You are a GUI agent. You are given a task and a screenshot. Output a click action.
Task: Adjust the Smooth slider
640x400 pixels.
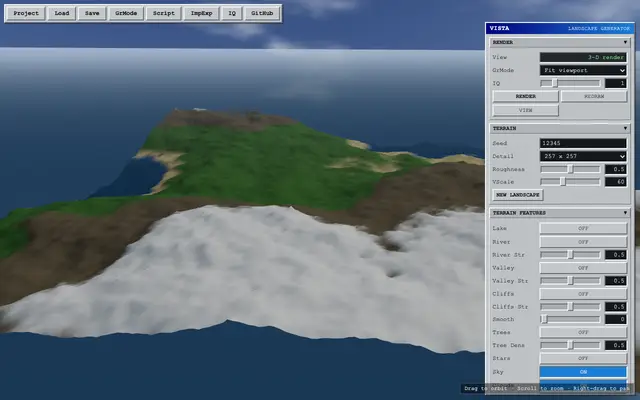coord(571,319)
